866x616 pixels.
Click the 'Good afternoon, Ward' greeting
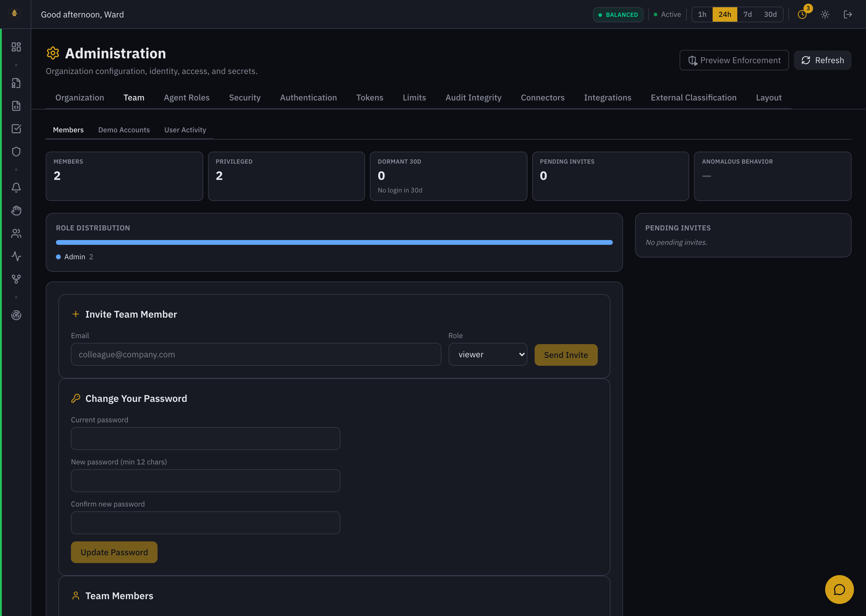[82, 14]
